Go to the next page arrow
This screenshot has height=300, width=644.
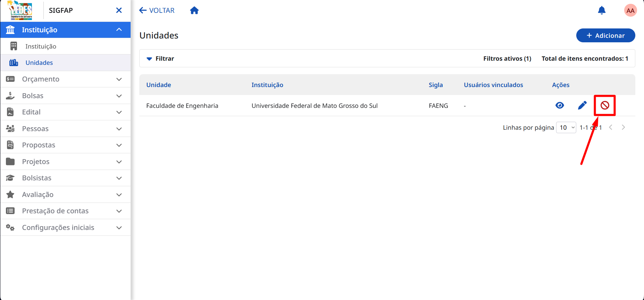(x=623, y=127)
